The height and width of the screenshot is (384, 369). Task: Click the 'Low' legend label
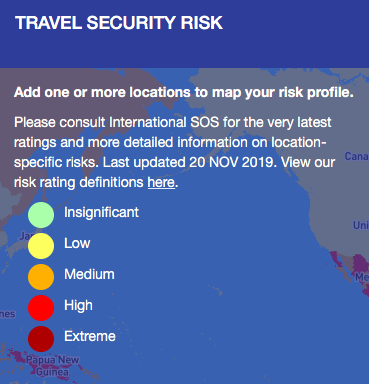pos(77,243)
